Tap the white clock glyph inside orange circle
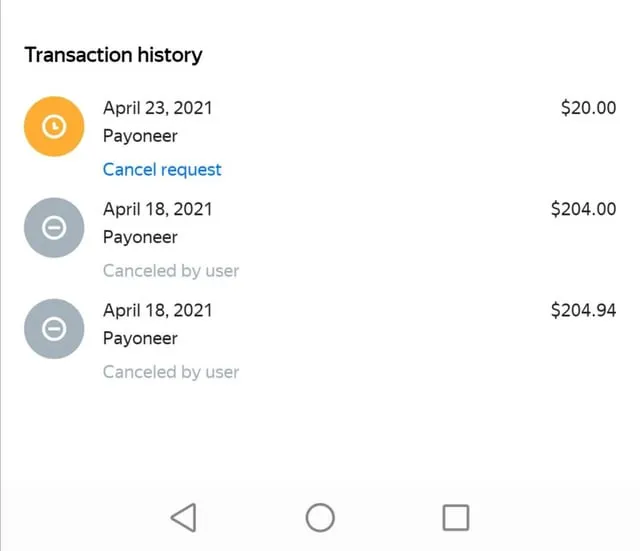640x551 pixels. coord(54,127)
